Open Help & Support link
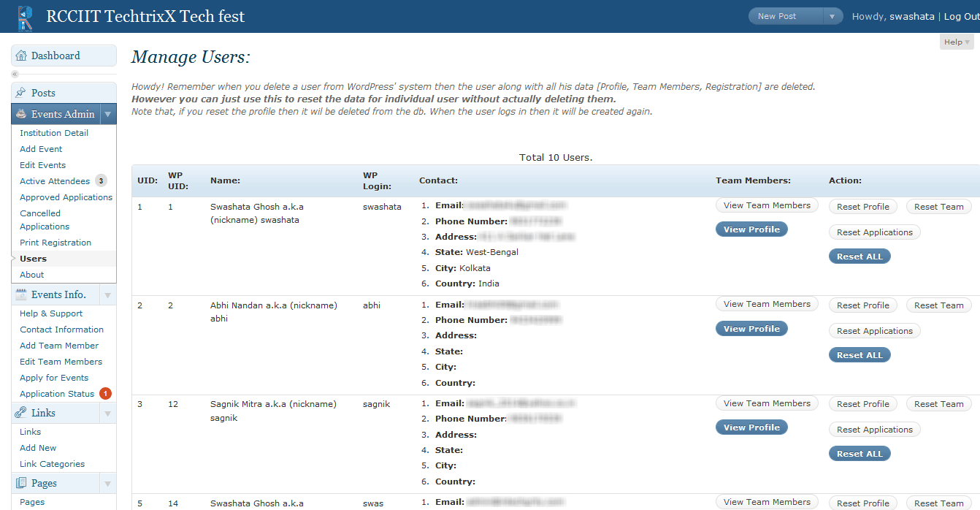 [51, 313]
